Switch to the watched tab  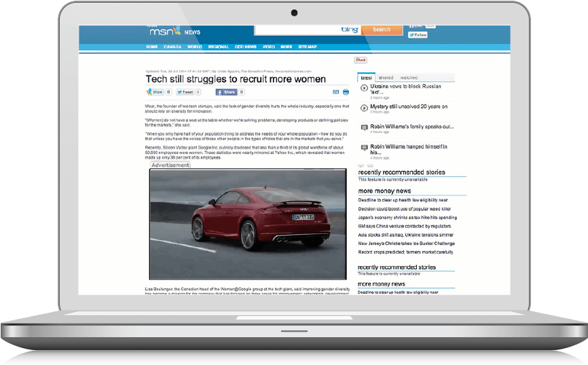409,77
